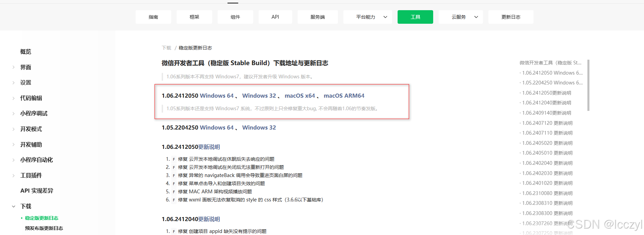Collapse the 下载 sidebar chevron

(14, 206)
